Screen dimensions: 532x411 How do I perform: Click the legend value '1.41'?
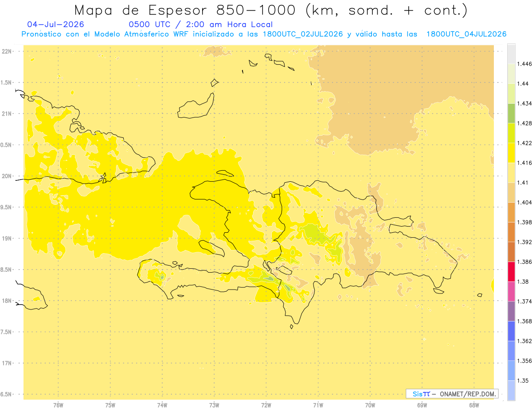[x=523, y=183]
